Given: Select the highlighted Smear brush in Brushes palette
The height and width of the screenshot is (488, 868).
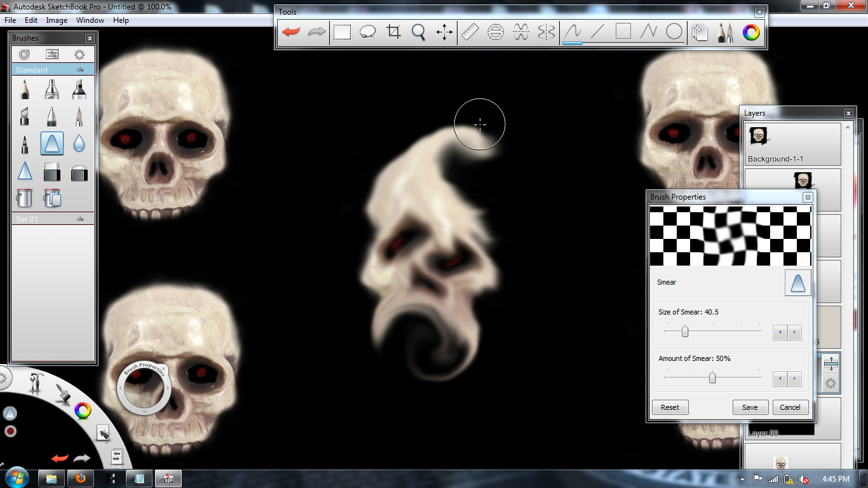Looking at the screenshot, I should (x=52, y=144).
